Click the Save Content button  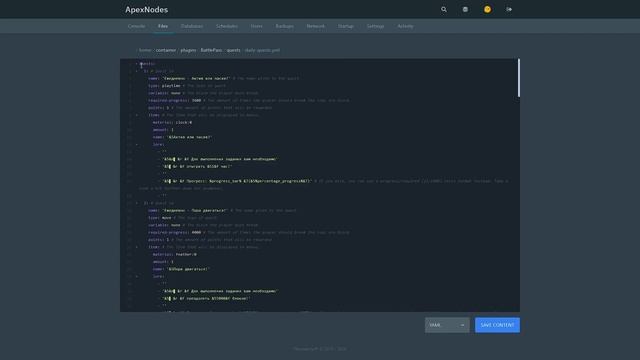tap(497, 325)
